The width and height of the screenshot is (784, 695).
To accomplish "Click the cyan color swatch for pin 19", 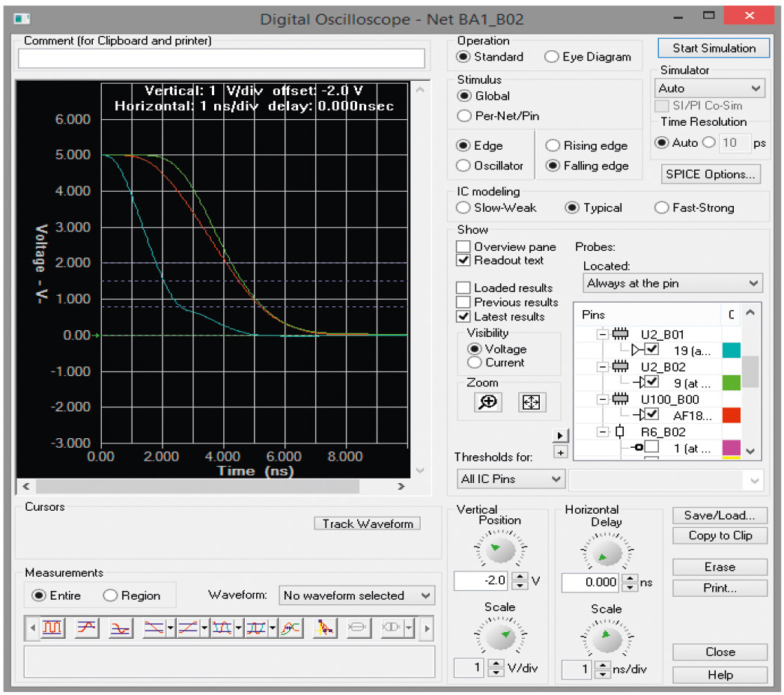I will click(x=732, y=350).
